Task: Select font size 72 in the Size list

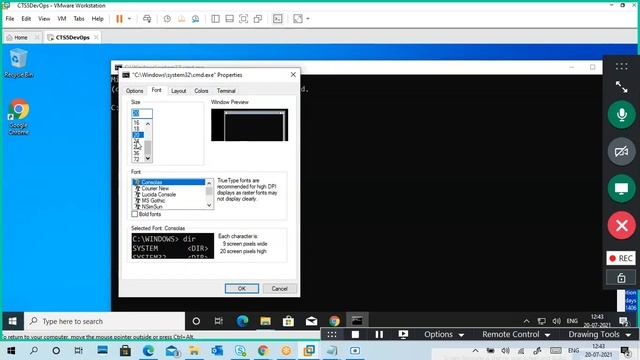Action: click(x=136, y=159)
